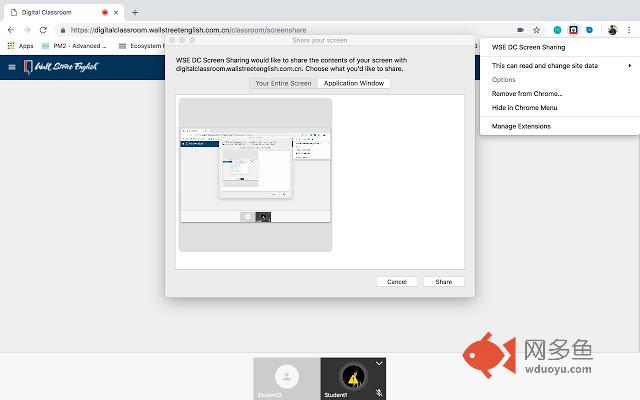The image size is (640, 400).
Task: Choose Hide in Chrome Menu
Action: (524, 108)
